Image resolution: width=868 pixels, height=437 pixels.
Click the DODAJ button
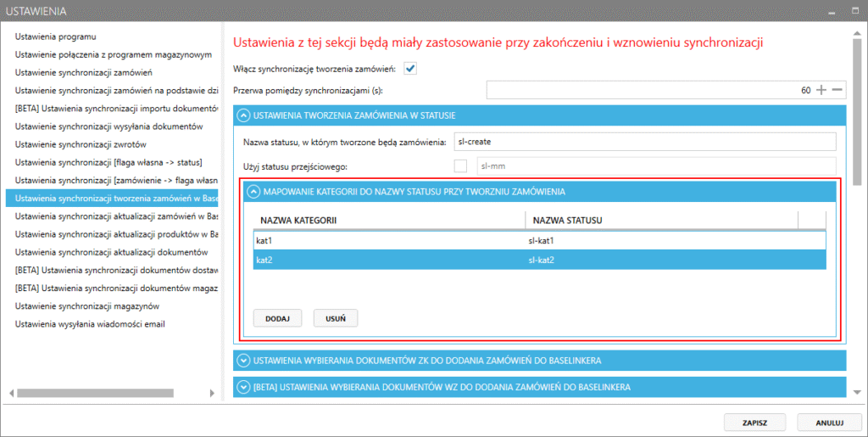277,318
